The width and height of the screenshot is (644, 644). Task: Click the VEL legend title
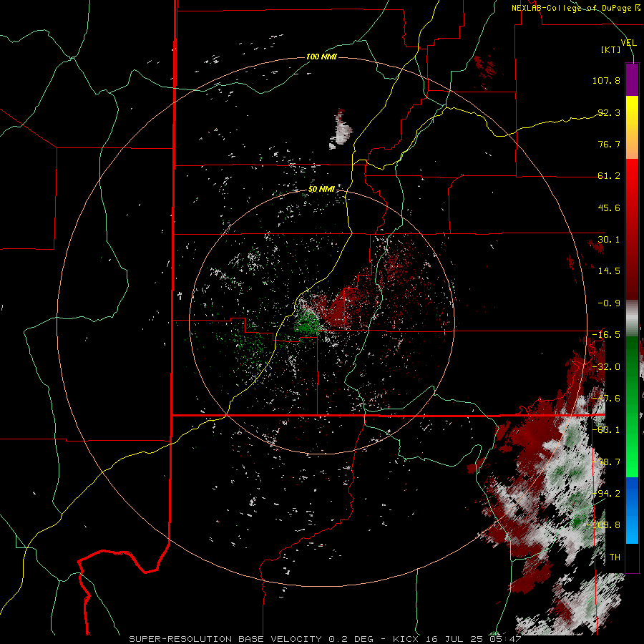point(628,43)
